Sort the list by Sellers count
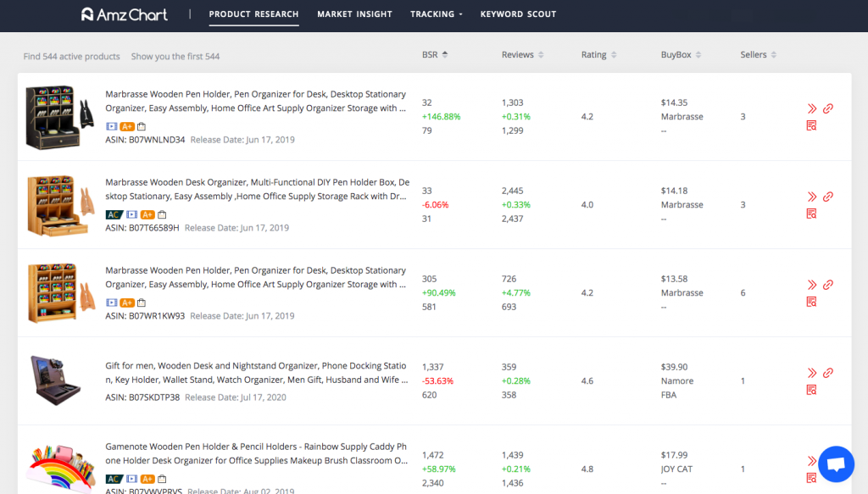 tap(759, 55)
